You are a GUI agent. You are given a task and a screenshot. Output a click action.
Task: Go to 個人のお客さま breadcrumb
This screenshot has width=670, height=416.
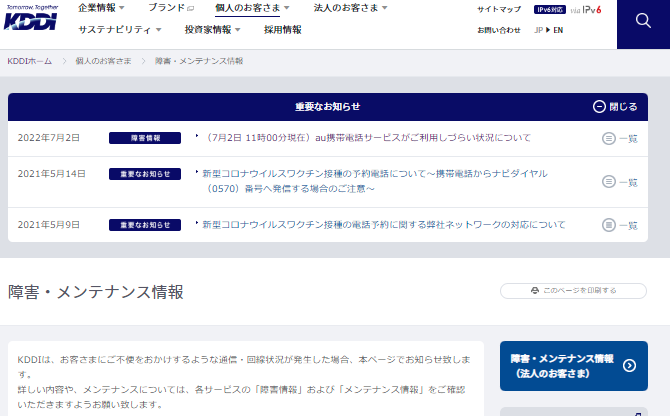[x=103, y=61]
